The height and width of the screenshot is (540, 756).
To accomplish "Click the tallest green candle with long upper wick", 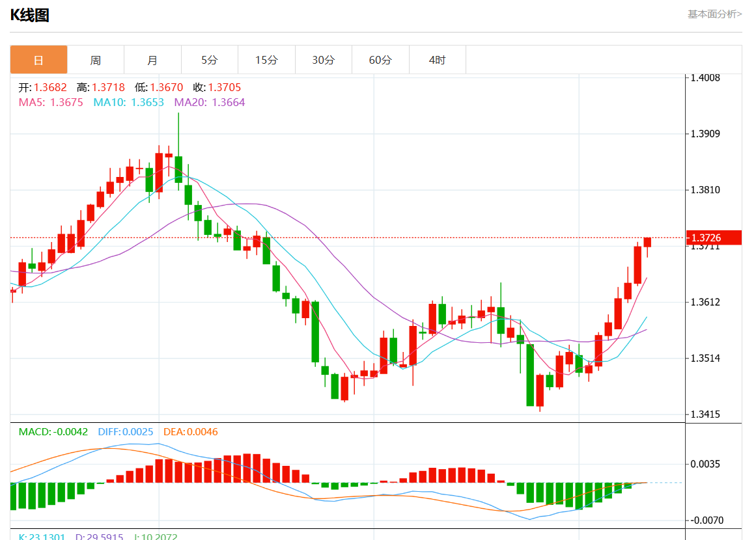I will [x=178, y=170].
